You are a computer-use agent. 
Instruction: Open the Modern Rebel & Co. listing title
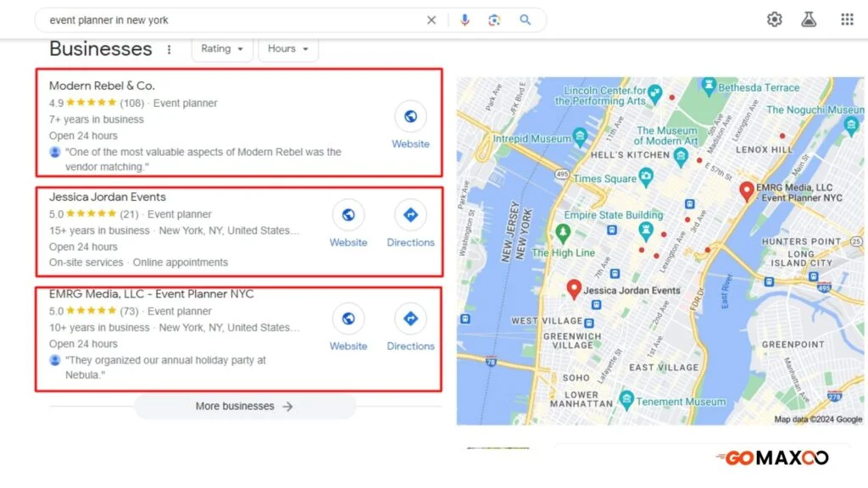pos(102,86)
